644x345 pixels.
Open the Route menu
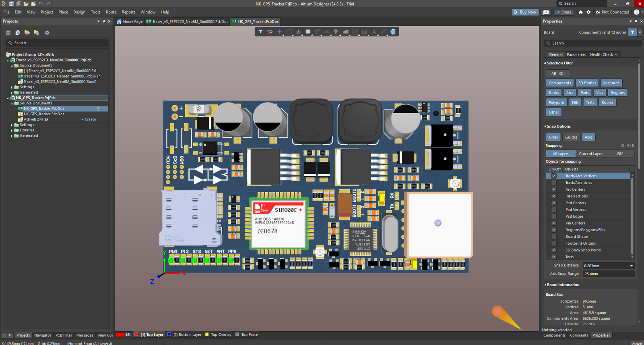(111, 12)
